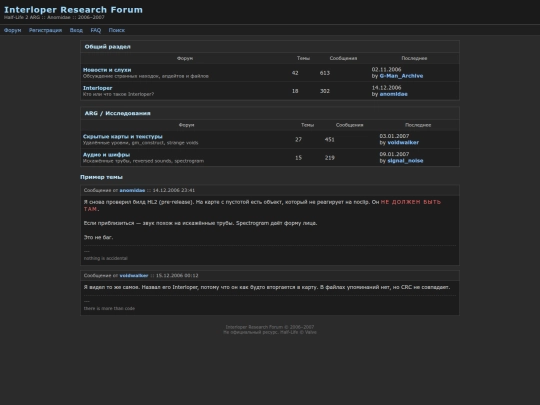This screenshot has height=405, width=540.
Task: Select topic count 27 cell
Action: pyautogui.click(x=298, y=140)
